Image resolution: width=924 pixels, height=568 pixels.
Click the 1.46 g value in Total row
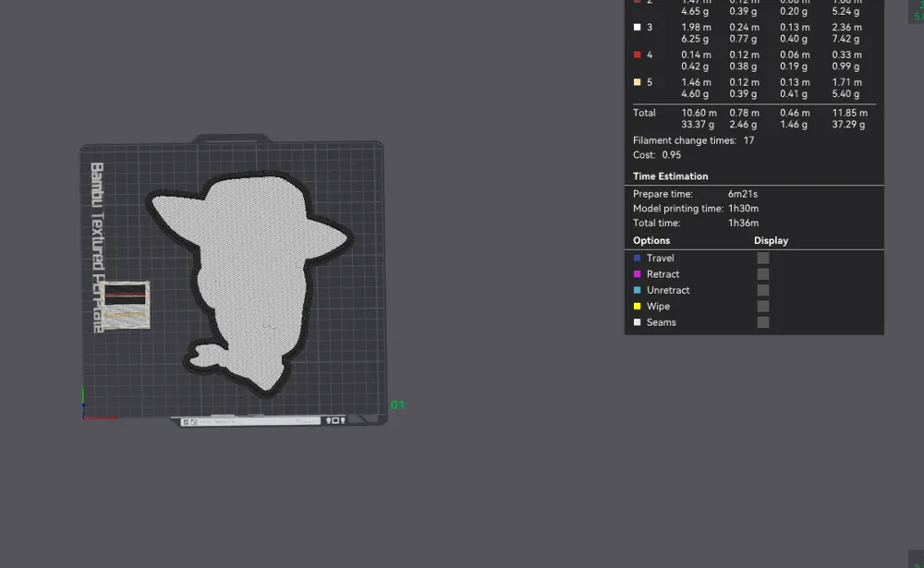coord(794,125)
